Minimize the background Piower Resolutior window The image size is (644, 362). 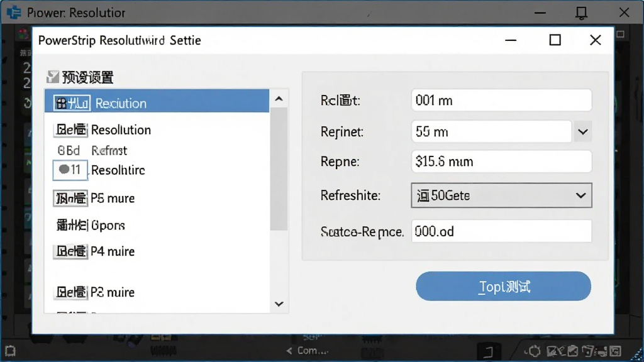(x=540, y=13)
